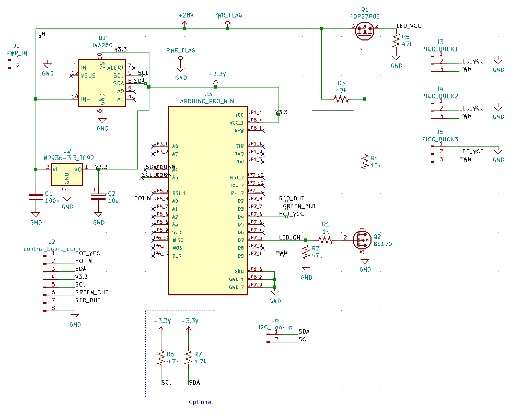Viewport: 522px width, 420px height.
Task: Select the ARDUINO_PRO_MINI symbol U3
Action: tap(208, 201)
